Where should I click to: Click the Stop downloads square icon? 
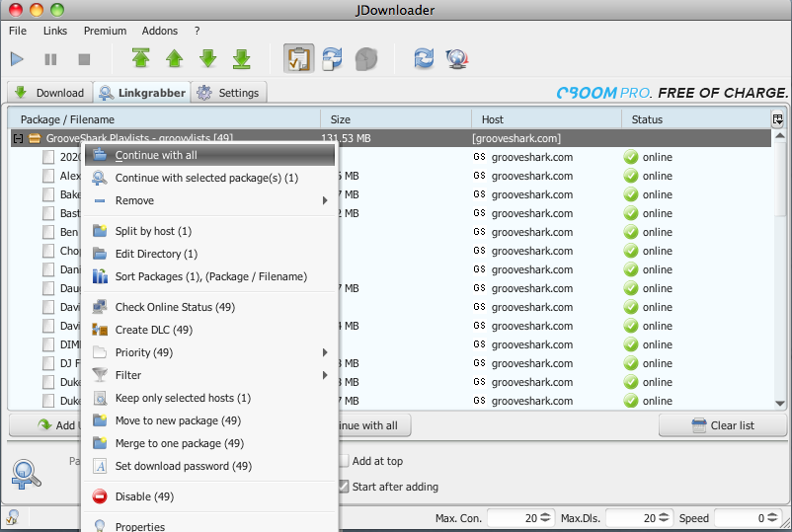click(84, 59)
